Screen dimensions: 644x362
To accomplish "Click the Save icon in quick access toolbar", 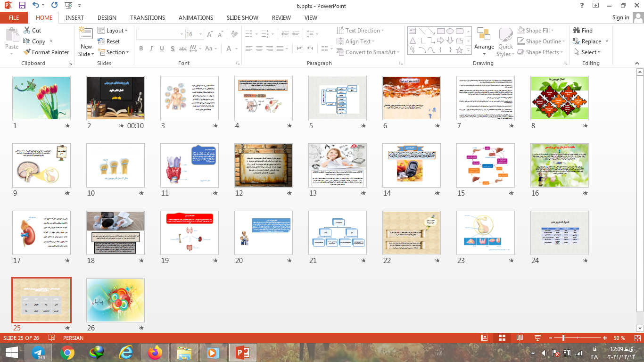I will pos(22,6).
